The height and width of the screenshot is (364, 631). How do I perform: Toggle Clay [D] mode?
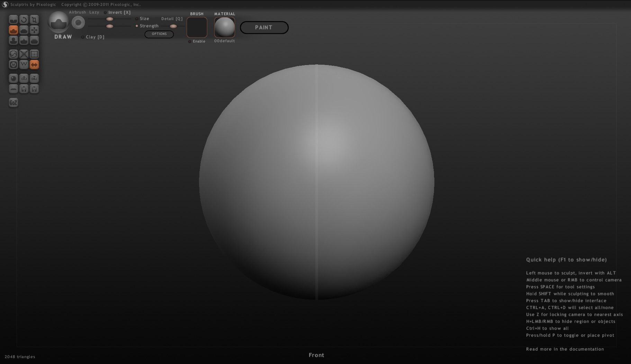(82, 37)
